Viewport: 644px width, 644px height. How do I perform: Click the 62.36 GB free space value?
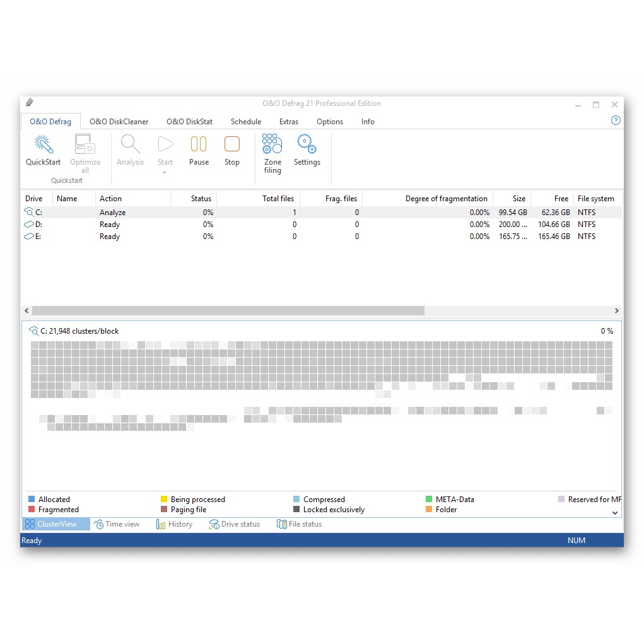556,213
